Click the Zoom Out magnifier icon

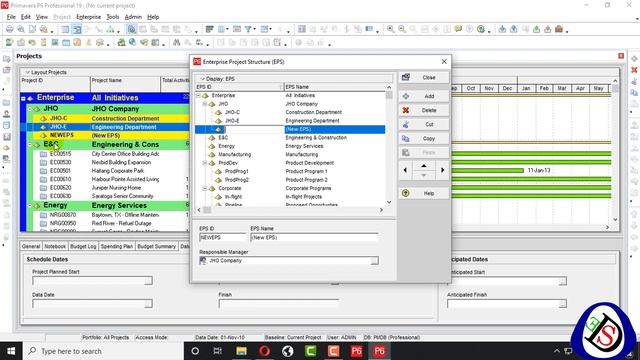click(402, 29)
